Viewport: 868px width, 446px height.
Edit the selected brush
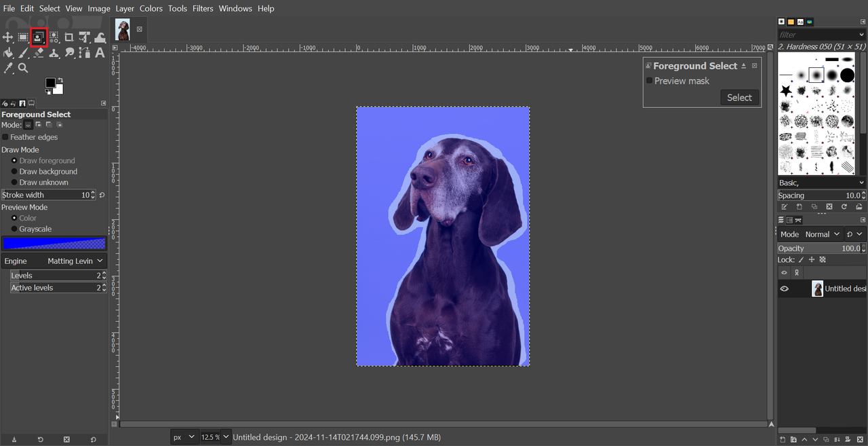(784, 207)
